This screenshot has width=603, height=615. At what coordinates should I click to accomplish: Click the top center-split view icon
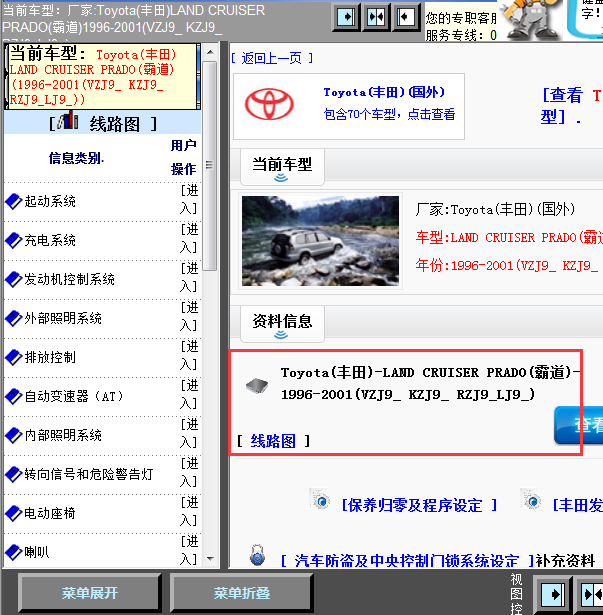click(x=376, y=17)
